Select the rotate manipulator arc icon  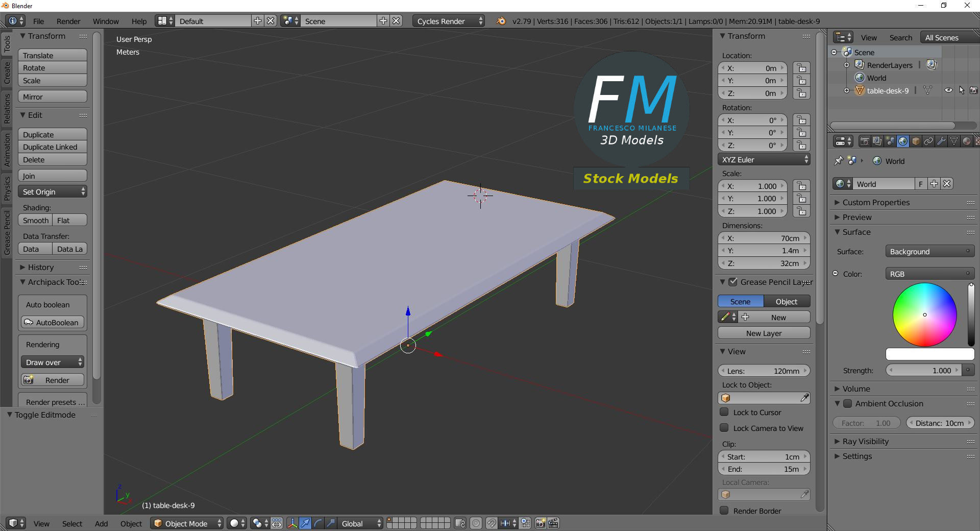[318, 523]
